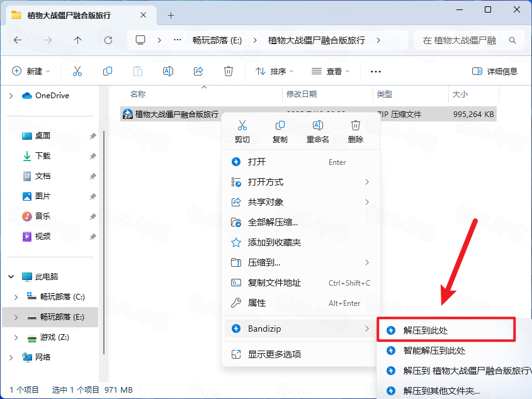Screen dimensions: 532x399
Task: Choose 属性 in context menu
Action: coord(300,303)
